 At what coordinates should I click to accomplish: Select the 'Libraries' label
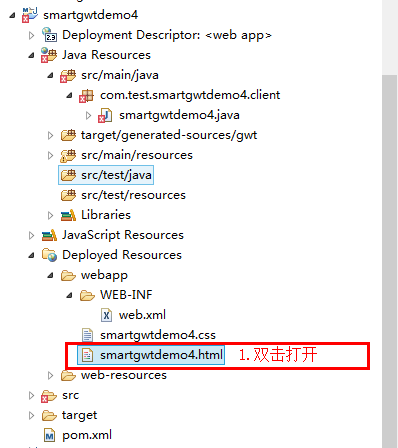tap(106, 215)
